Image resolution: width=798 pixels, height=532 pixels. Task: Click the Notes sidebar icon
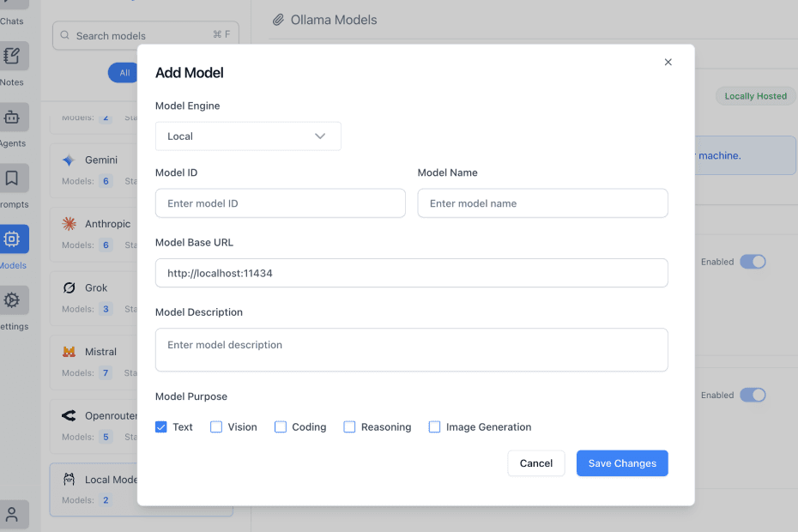pos(12,57)
